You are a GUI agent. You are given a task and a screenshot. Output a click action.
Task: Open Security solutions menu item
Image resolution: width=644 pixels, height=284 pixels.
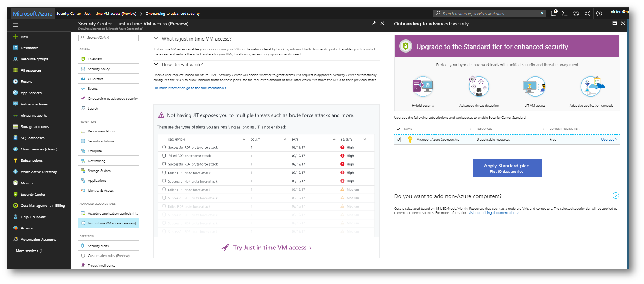coord(108,141)
